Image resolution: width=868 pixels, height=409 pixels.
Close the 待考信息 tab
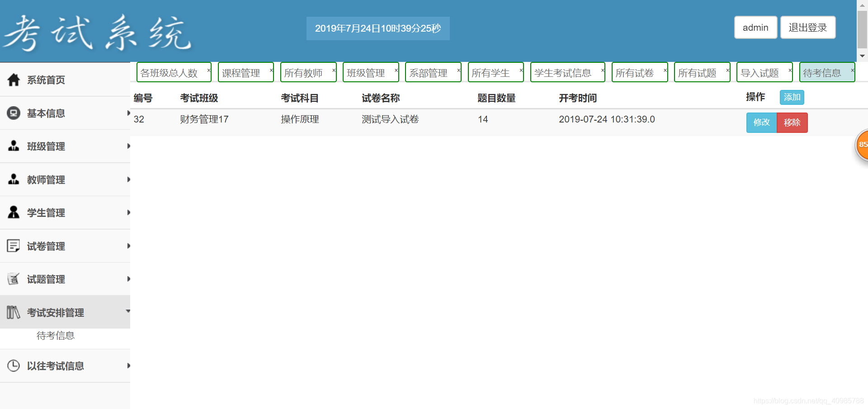853,70
